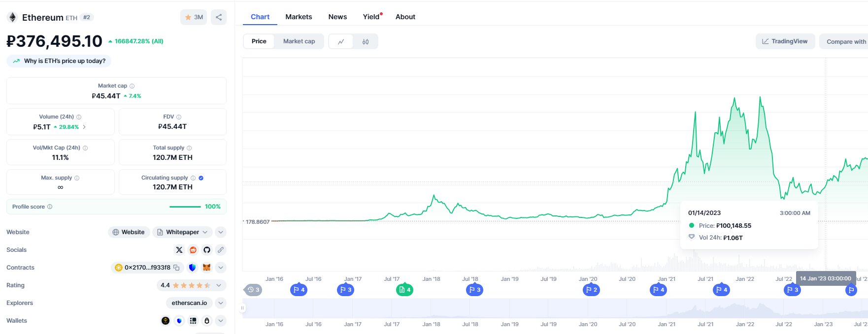The height and width of the screenshot is (334, 868).
Task: Add Ethereum to watchlist with star button
Action: (194, 17)
